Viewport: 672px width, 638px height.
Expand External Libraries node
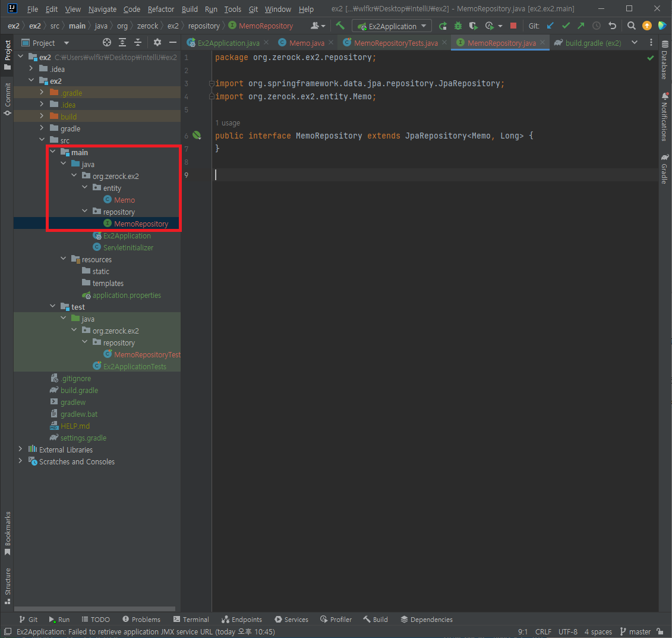(21, 449)
